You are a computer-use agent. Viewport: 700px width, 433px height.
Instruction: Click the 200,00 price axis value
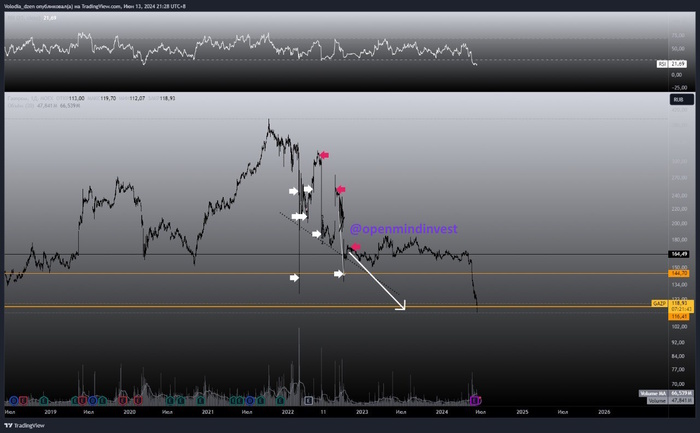click(679, 223)
